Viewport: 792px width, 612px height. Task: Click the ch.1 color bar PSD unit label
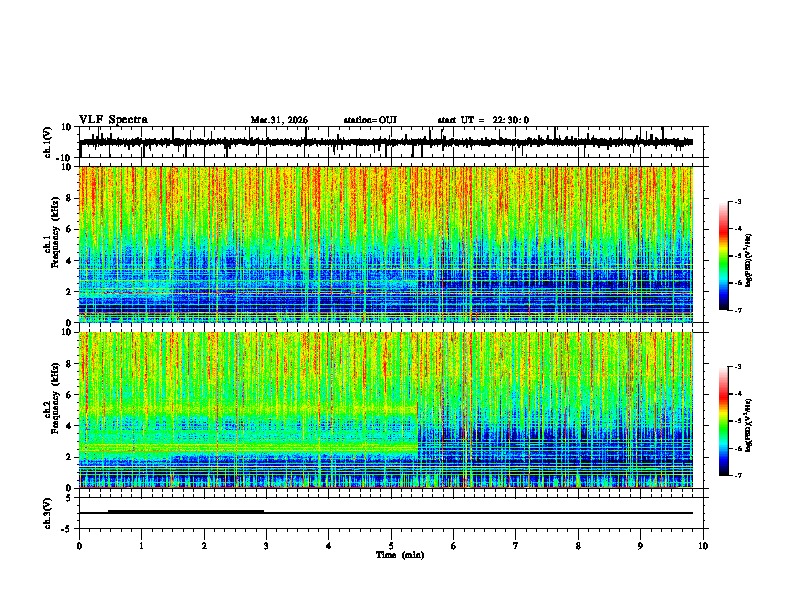coord(749,260)
